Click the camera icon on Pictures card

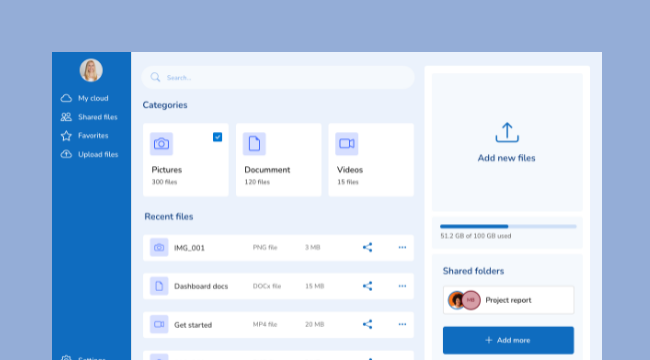(161, 144)
